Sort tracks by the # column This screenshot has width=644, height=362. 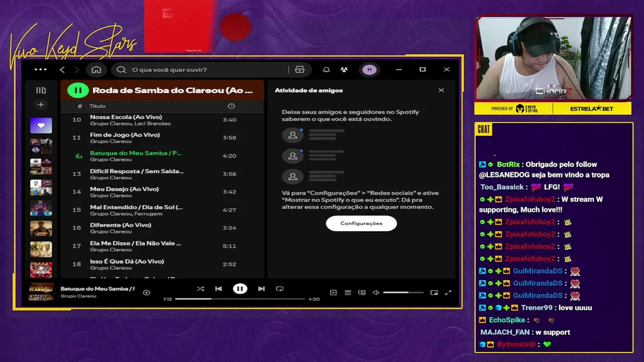[79, 106]
